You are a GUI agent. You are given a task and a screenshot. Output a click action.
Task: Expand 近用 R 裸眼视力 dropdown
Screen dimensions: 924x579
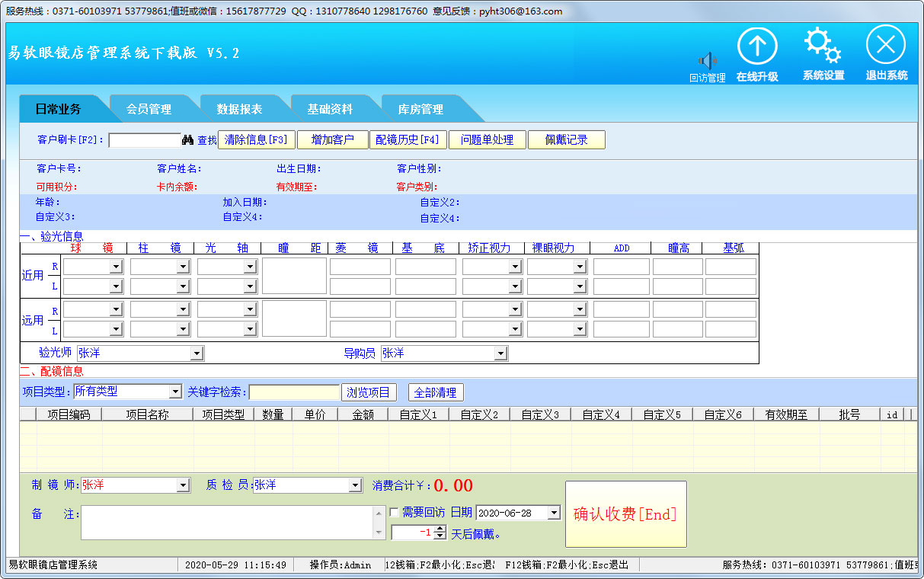(580, 267)
